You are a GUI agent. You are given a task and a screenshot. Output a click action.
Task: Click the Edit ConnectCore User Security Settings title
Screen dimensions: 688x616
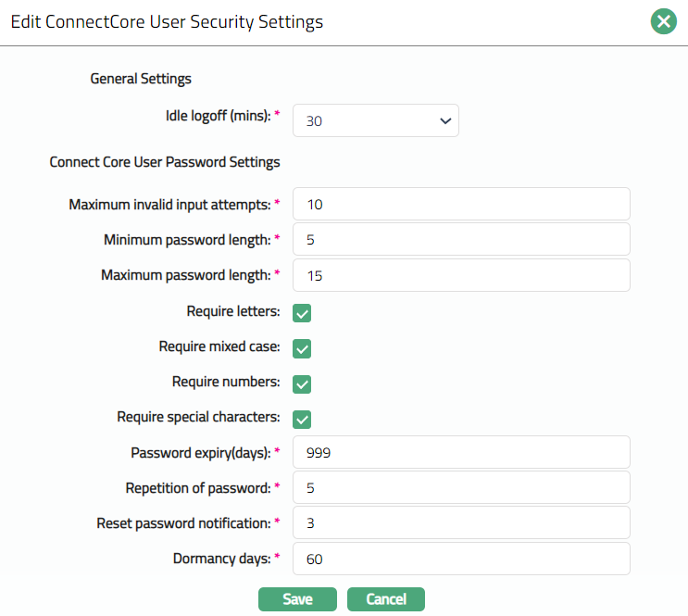tap(167, 21)
